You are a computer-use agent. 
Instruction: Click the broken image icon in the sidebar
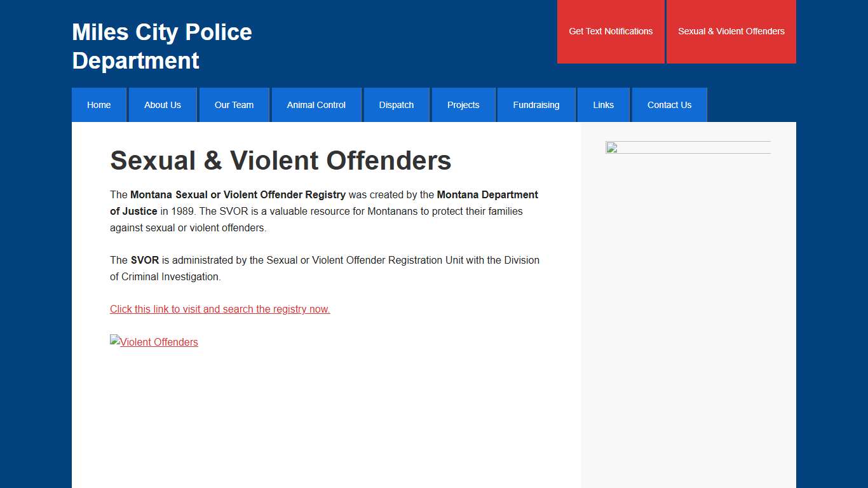[611, 148]
